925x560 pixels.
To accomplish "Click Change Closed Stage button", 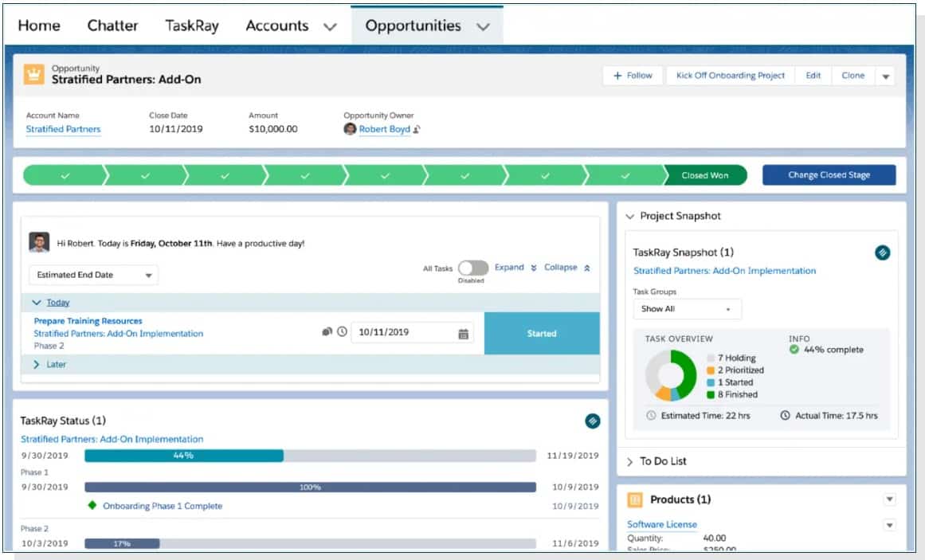I will (829, 174).
